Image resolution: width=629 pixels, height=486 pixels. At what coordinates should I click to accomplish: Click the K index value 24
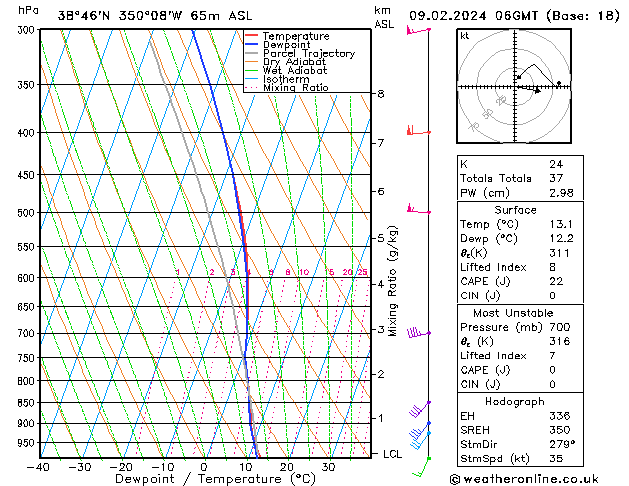556,164
